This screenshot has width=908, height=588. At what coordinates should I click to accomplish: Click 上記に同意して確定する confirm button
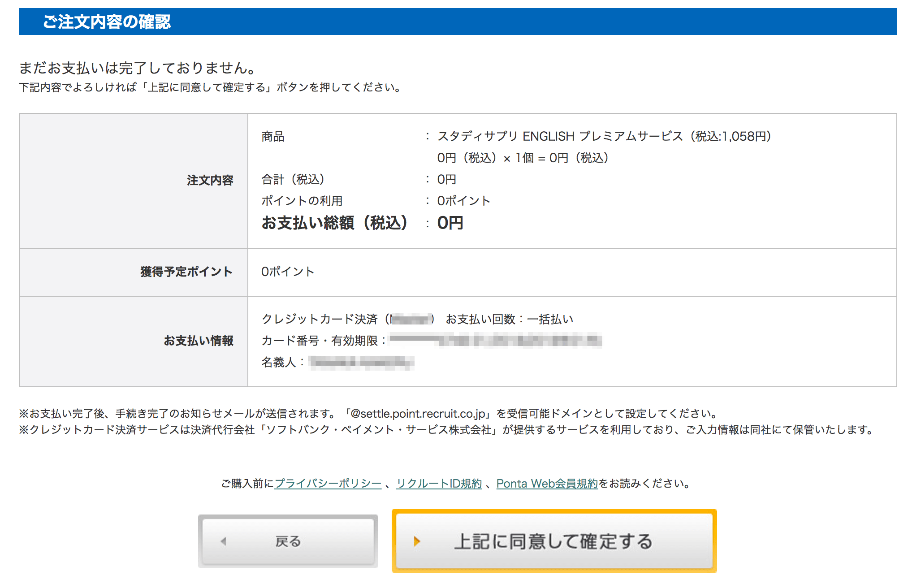pyautogui.click(x=554, y=541)
